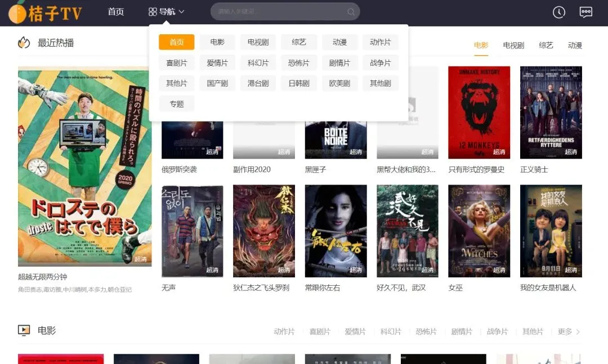Click the 剧情片 filter in 电影 section

coord(462,332)
